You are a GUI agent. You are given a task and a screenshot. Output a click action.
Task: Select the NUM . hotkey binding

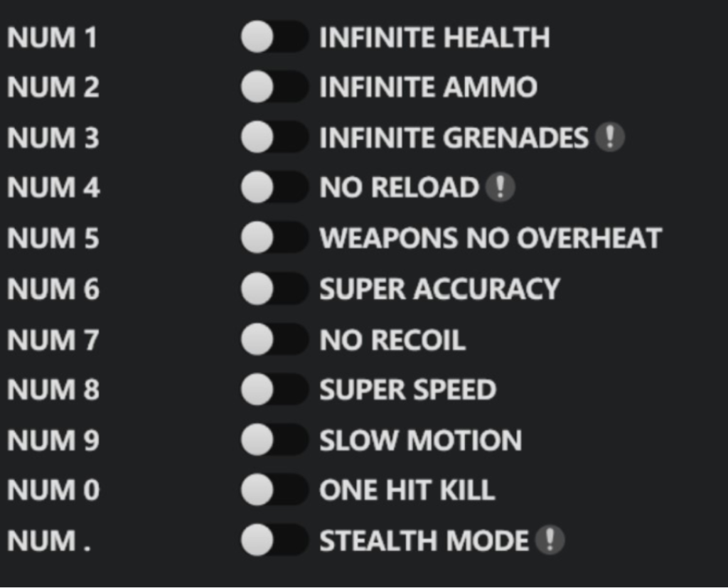tap(51, 541)
